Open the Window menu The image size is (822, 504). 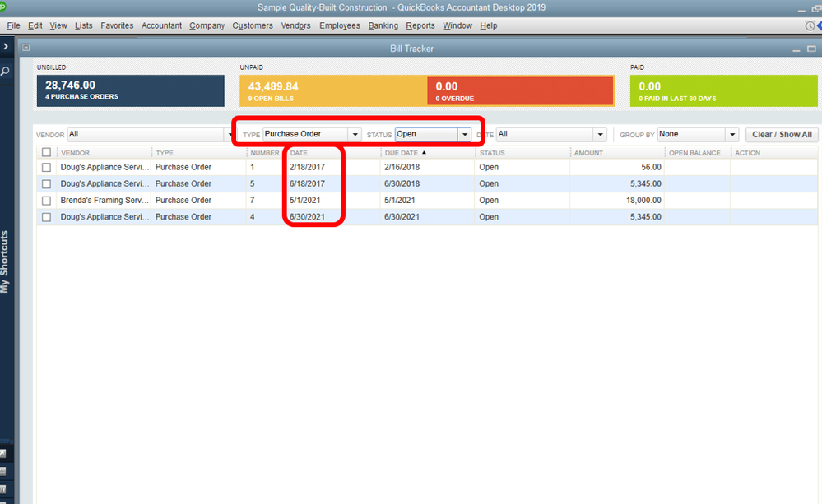(x=457, y=25)
